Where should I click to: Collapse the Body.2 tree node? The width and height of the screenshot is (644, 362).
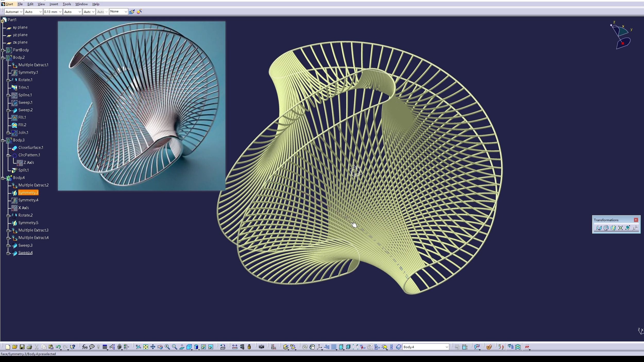(3, 58)
